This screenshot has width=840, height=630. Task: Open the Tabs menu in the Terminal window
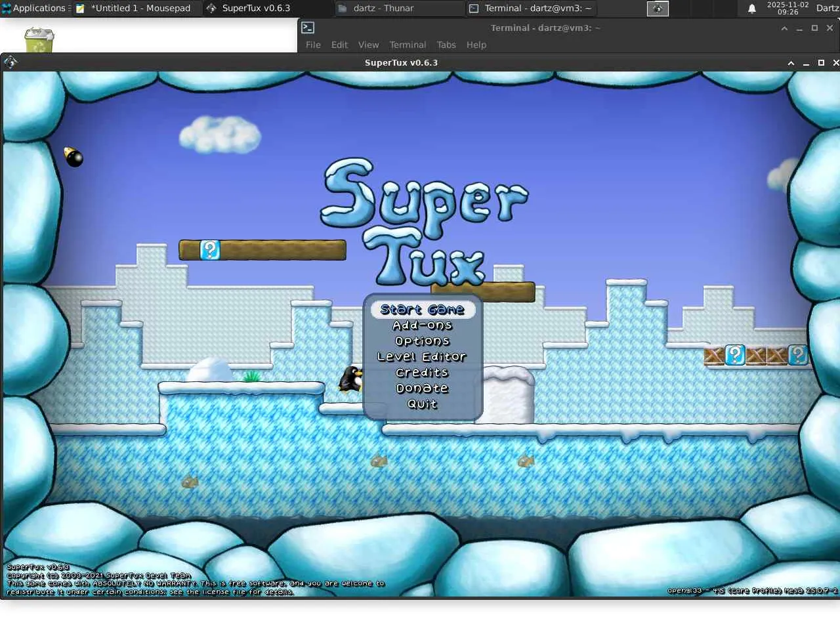[x=446, y=45]
